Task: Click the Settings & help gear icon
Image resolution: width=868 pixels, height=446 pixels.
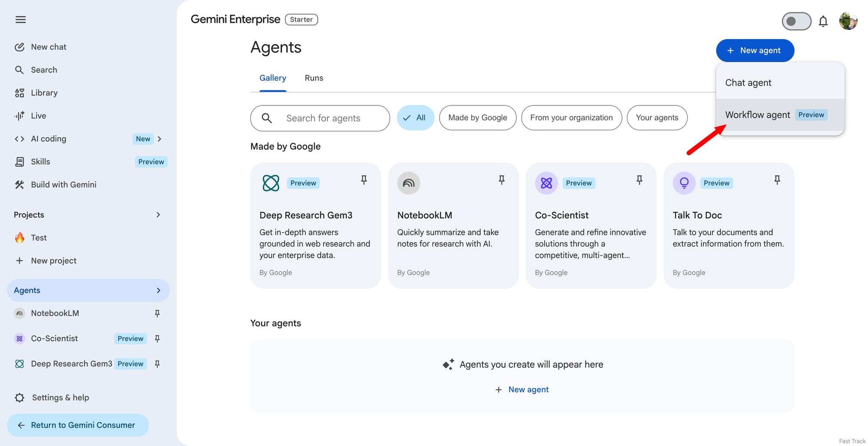Action: coord(20,398)
